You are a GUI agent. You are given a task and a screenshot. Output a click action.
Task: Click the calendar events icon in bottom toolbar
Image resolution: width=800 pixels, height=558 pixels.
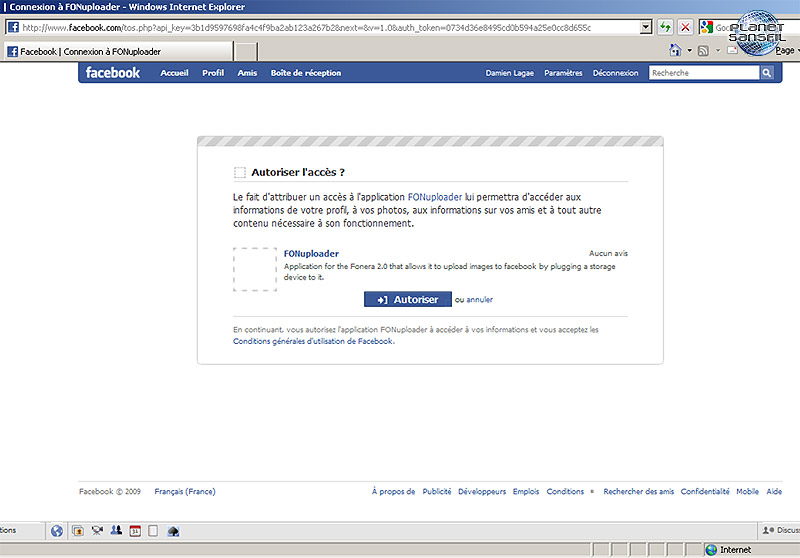pos(135,531)
